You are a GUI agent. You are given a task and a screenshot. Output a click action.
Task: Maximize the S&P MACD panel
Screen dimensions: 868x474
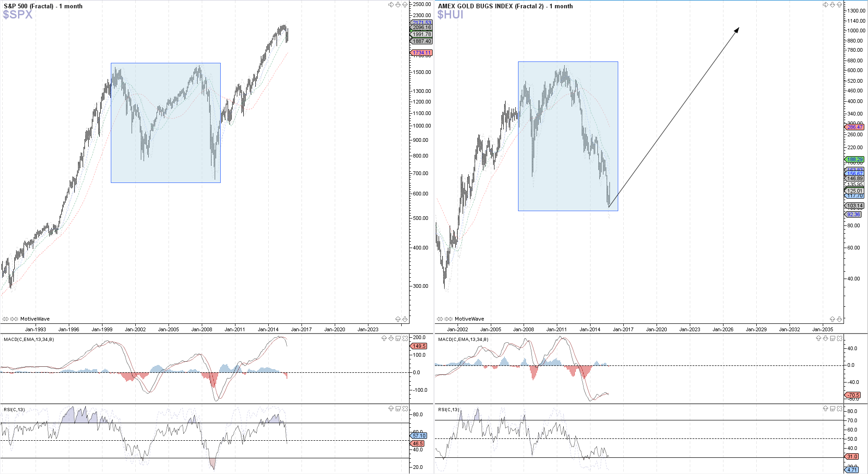click(398, 338)
